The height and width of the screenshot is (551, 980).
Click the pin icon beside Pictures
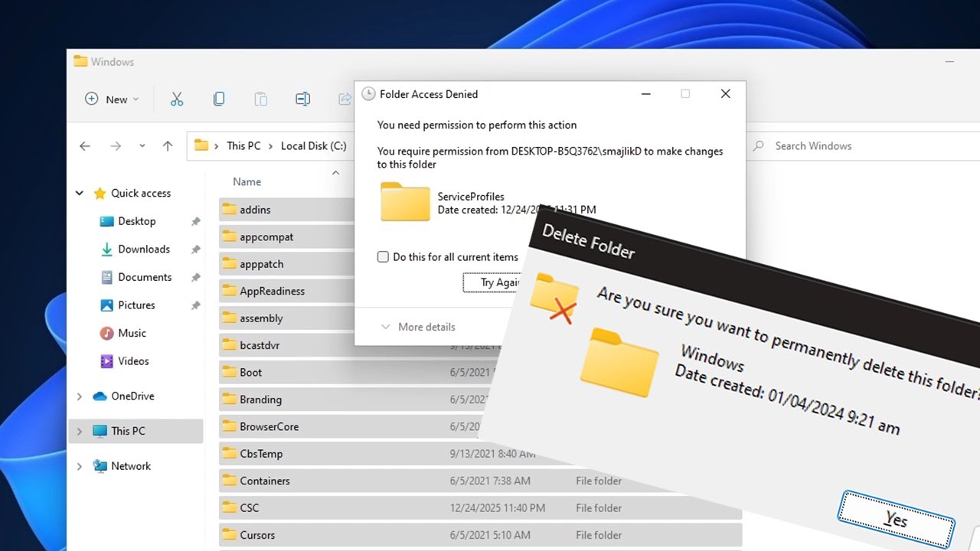click(x=195, y=305)
